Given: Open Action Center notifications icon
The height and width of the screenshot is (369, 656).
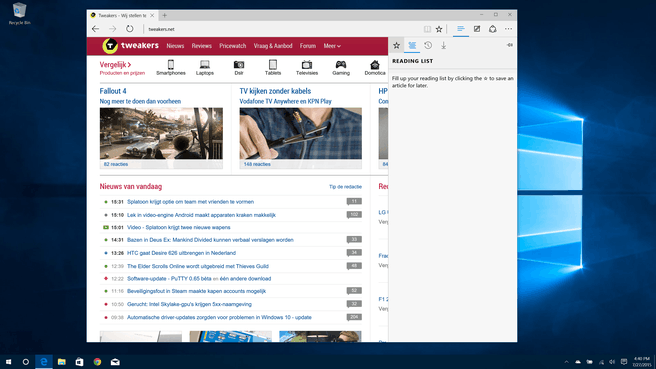Looking at the screenshot, I should click(x=624, y=362).
